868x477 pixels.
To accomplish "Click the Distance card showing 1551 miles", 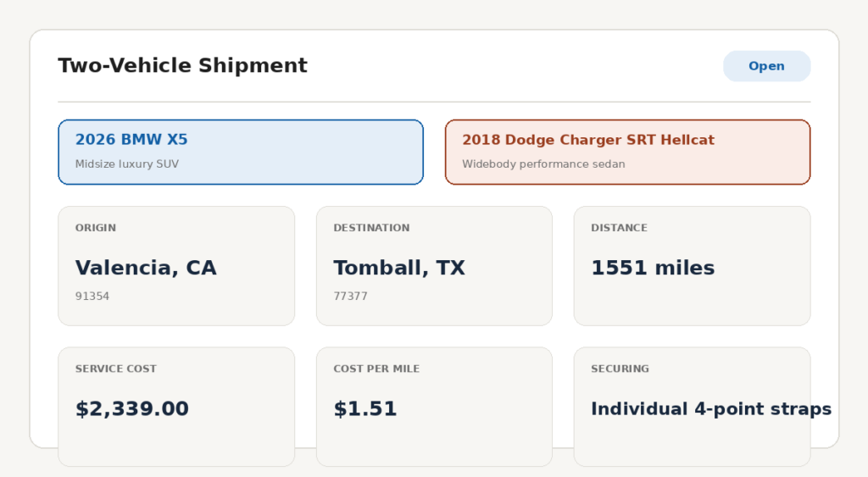I will pyautogui.click(x=692, y=266).
